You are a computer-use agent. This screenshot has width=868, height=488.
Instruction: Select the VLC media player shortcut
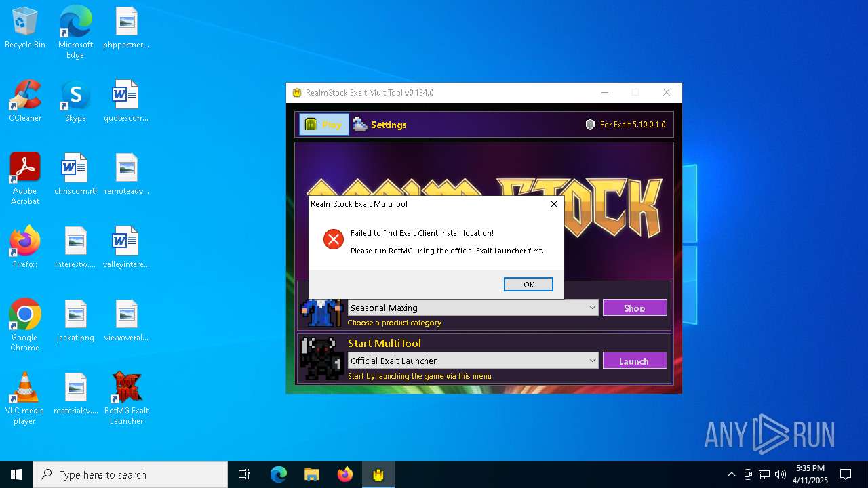click(25, 399)
